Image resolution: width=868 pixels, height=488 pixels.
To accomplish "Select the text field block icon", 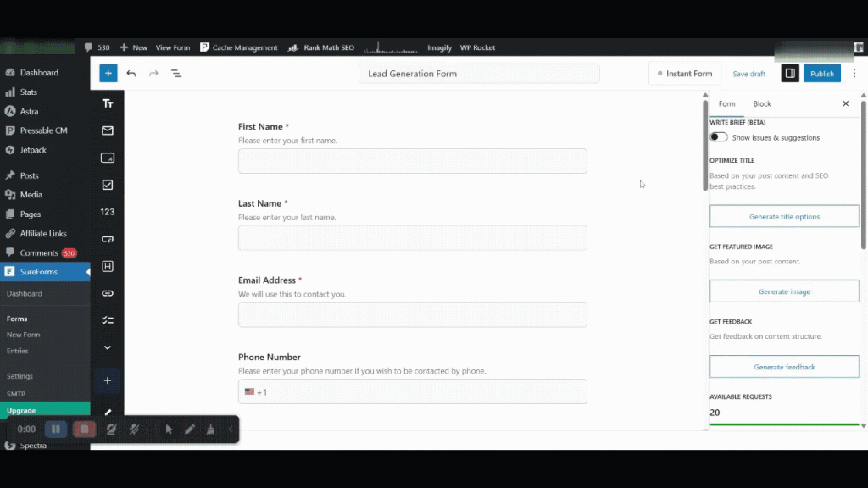I will [x=108, y=103].
